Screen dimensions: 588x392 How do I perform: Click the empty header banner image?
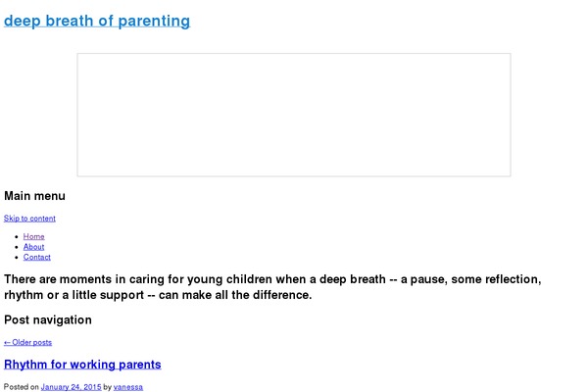[x=294, y=115]
